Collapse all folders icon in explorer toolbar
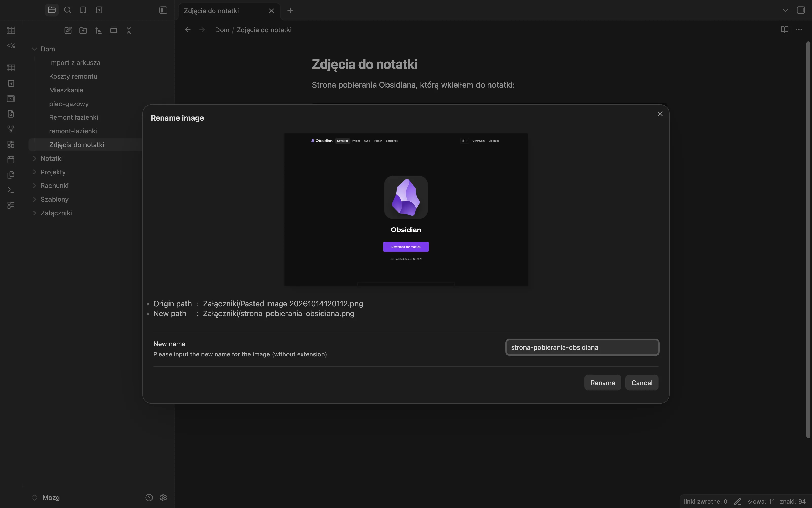Screen dimensions: 812x508 129,30
